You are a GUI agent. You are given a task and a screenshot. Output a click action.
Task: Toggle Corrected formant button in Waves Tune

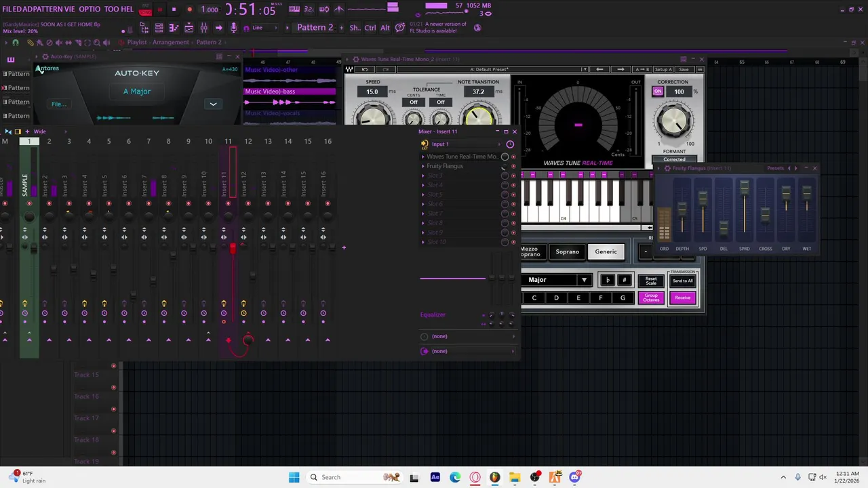pyautogui.click(x=675, y=159)
